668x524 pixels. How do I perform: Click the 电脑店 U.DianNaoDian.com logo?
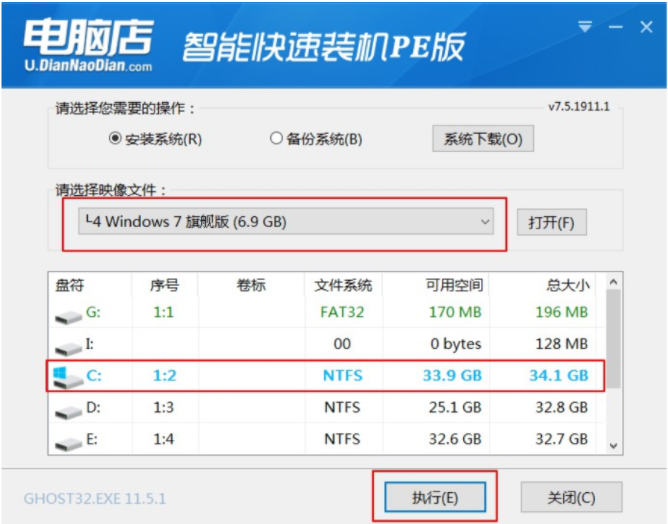click(x=89, y=45)
